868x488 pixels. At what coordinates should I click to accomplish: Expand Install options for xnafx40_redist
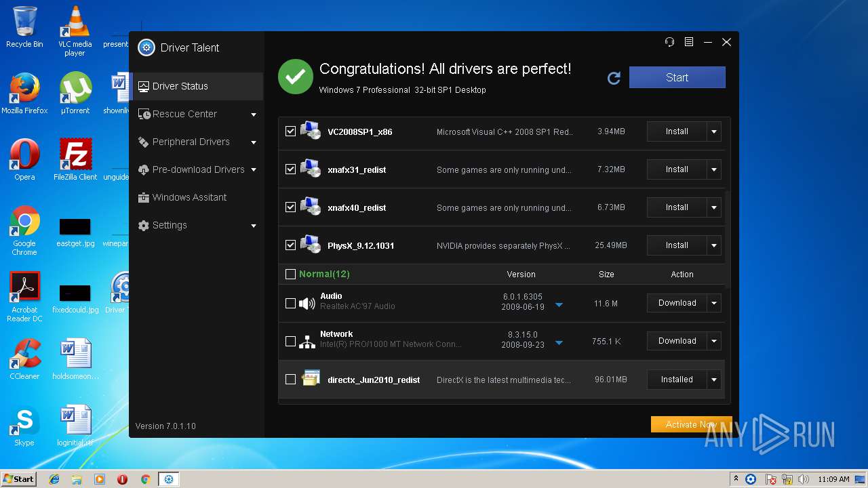click(714, 207)
